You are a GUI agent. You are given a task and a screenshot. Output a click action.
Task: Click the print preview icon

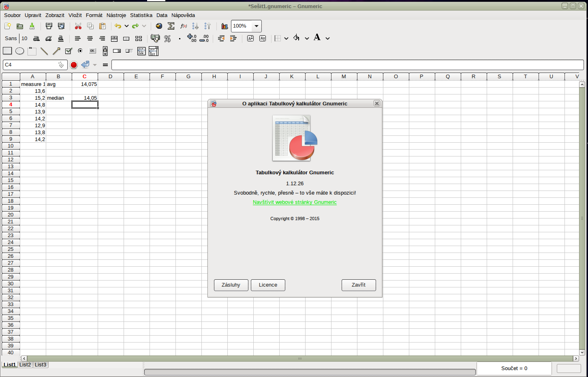click(61, 26)
